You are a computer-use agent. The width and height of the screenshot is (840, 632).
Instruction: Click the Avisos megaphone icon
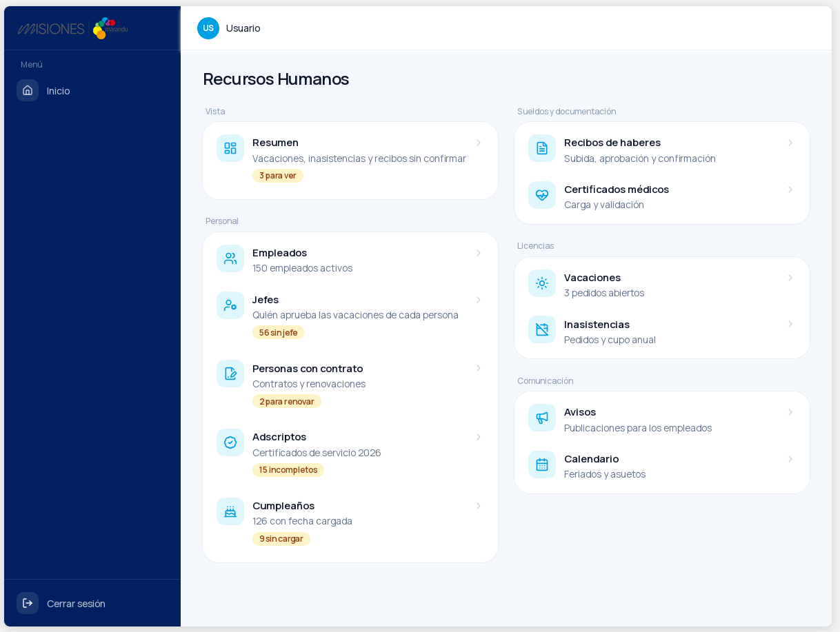coord(542,418)
